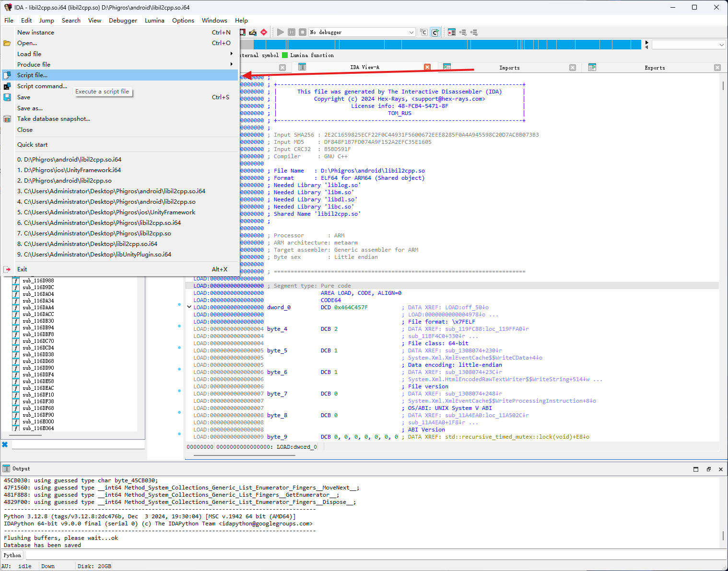This screenshot has height=571, width=728.
Task: Click function icon beside sub_116DF10
Action: coord(16,395)
